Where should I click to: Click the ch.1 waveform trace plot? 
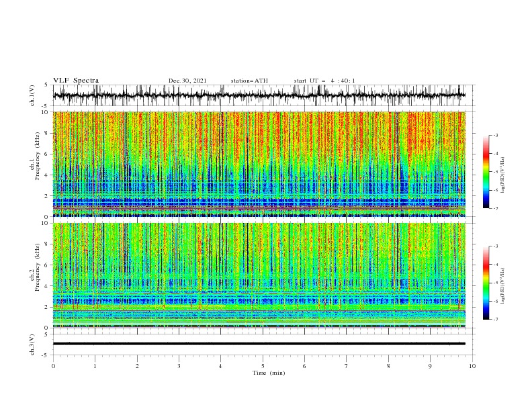coord(259,95)
